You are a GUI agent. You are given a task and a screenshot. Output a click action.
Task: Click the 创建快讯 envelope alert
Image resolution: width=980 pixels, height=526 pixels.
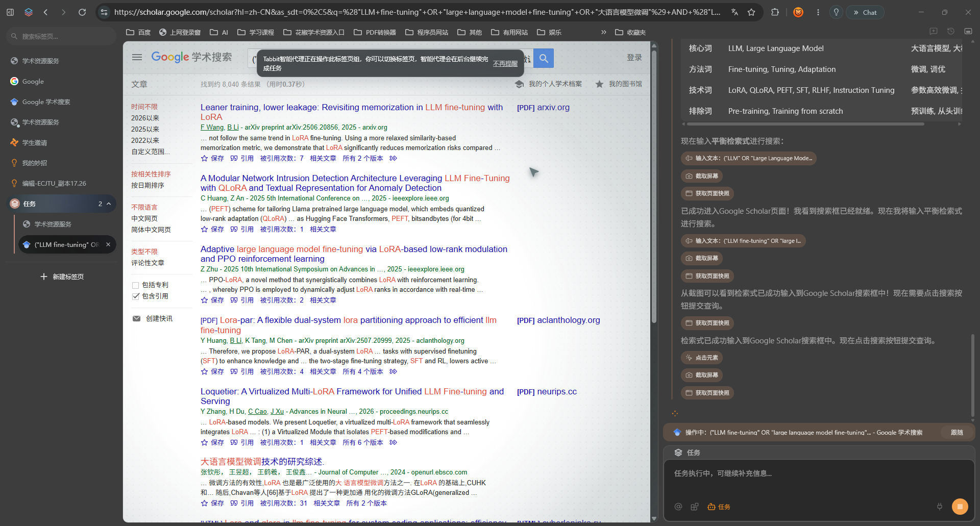[x=152, y=318]
